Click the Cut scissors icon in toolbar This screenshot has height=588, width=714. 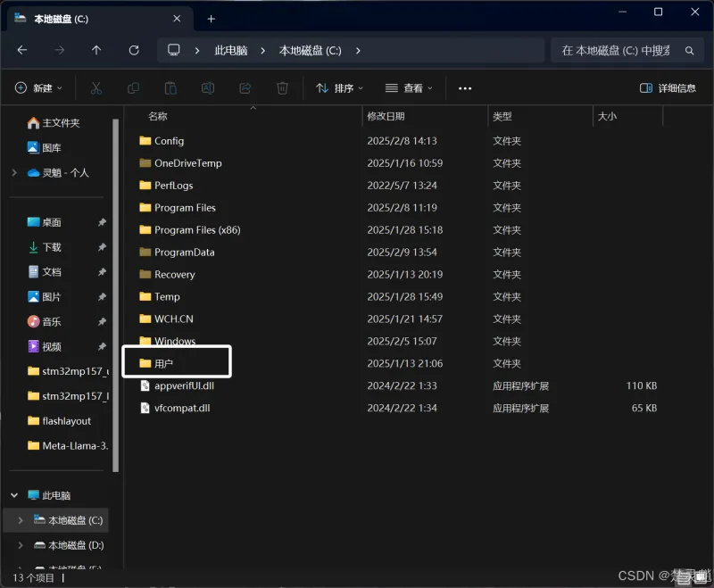(x=95, y=88)
